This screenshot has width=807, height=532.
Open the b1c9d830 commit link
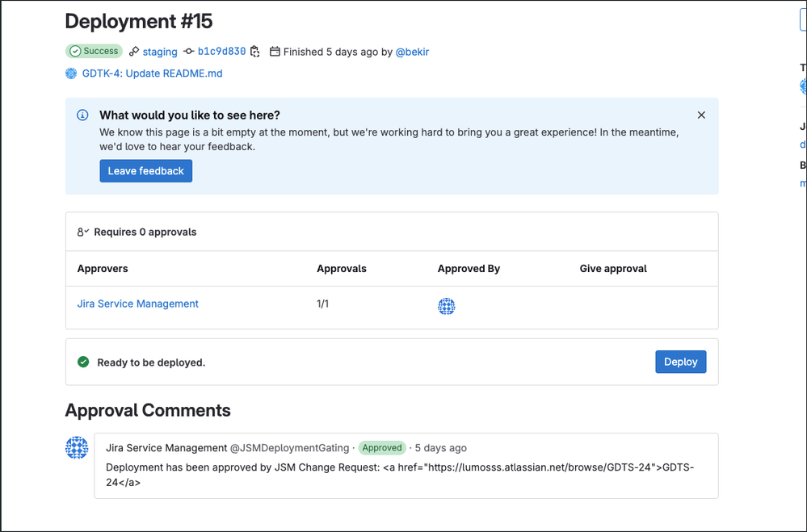(x=221, y=51)
